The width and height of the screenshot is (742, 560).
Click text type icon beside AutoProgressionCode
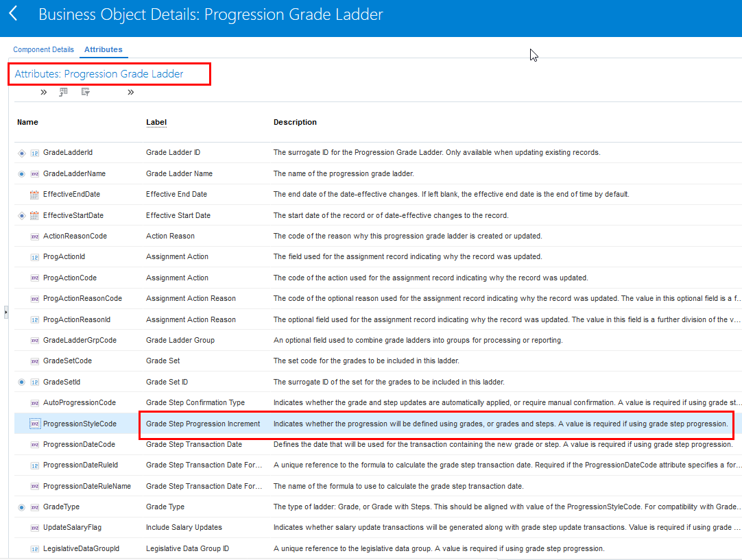(34, 404)
